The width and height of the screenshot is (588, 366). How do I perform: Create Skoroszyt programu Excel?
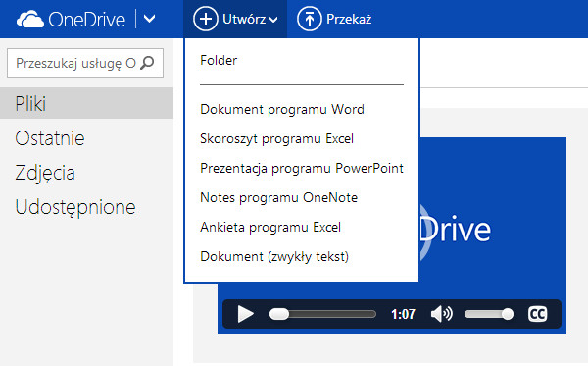pos(276,138)
